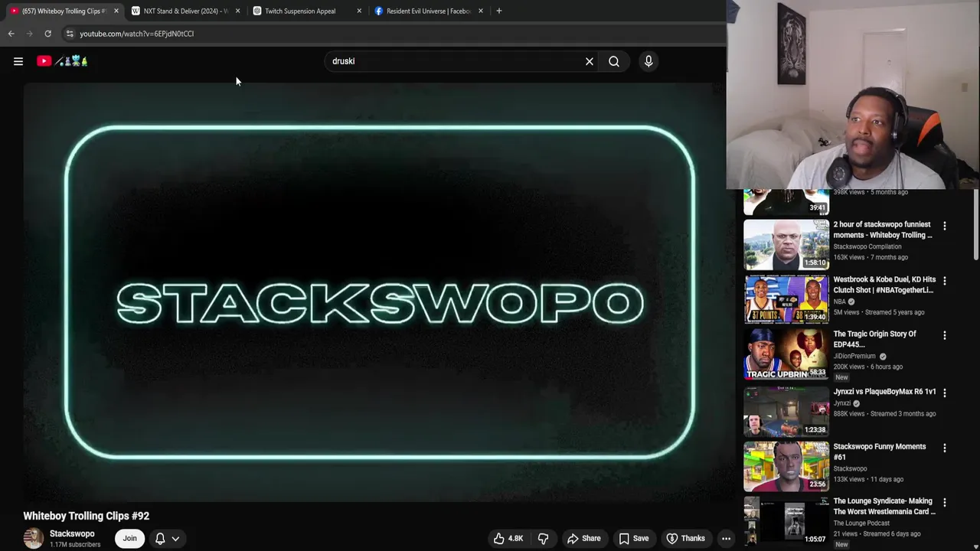980x551 pixels.
Task: Open options menu for 2 hour stackswopo video
Action: [x=945, y=226]
